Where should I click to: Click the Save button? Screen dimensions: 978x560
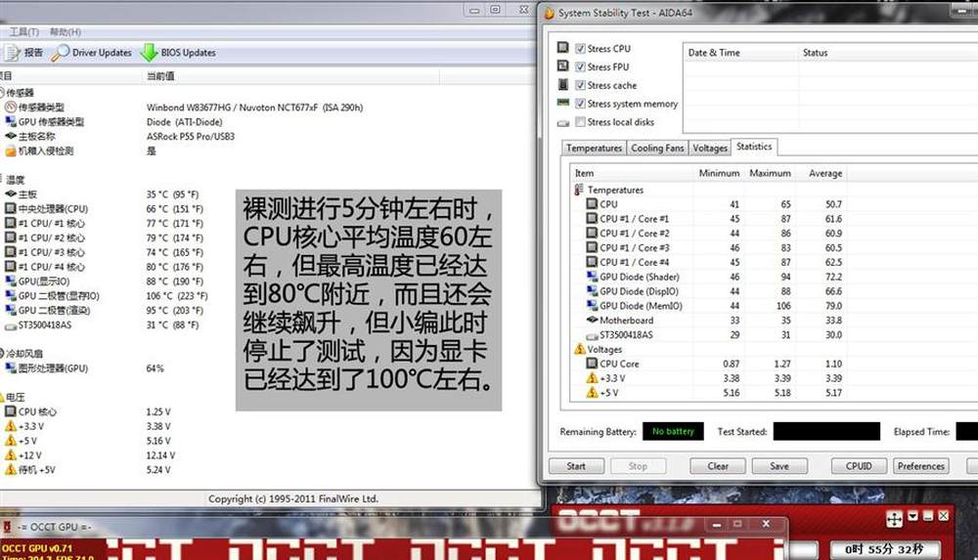point(779,466)
